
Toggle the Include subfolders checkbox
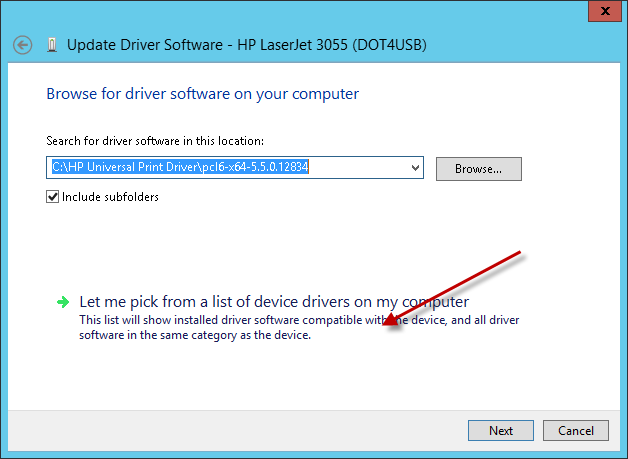(53, 197)
